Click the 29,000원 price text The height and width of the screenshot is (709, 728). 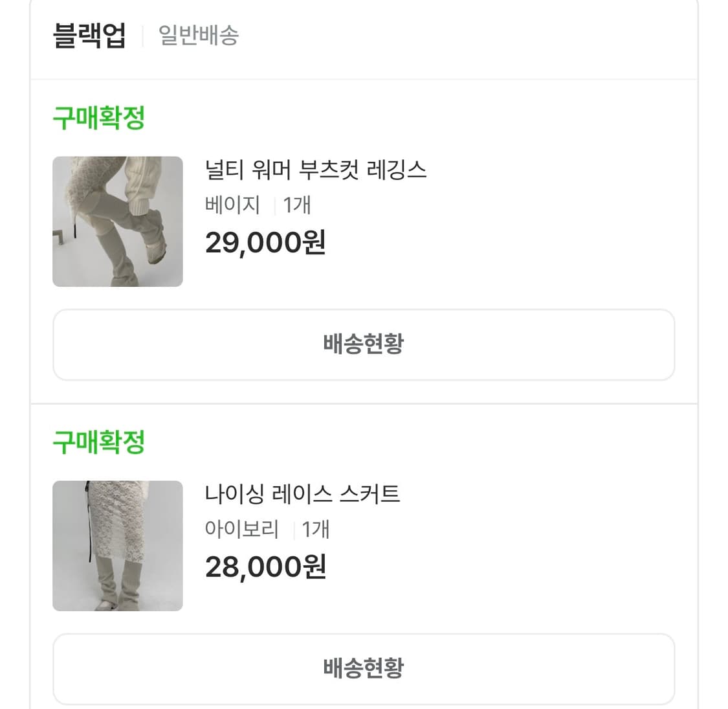[265, 243]
